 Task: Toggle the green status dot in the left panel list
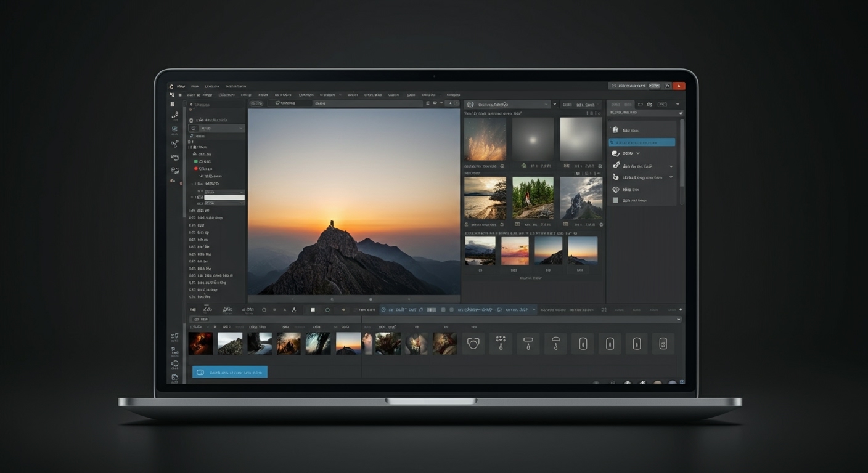(196, 161)
